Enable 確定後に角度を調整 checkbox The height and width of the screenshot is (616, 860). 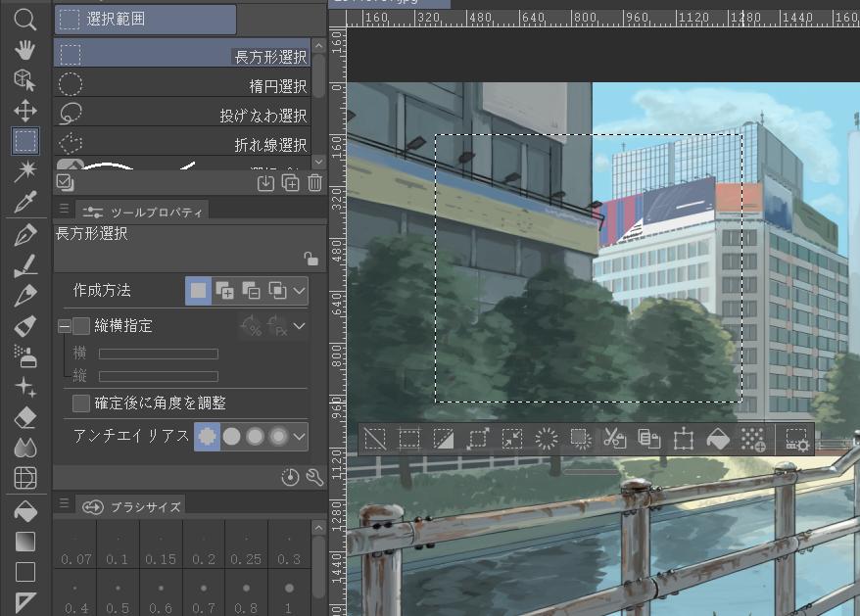point(81,403)
